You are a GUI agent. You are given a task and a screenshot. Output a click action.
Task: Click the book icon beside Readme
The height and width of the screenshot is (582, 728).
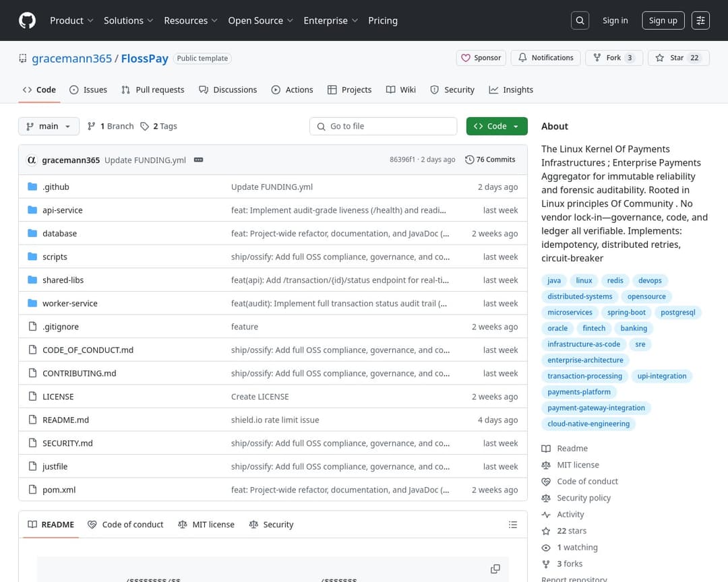546,449
